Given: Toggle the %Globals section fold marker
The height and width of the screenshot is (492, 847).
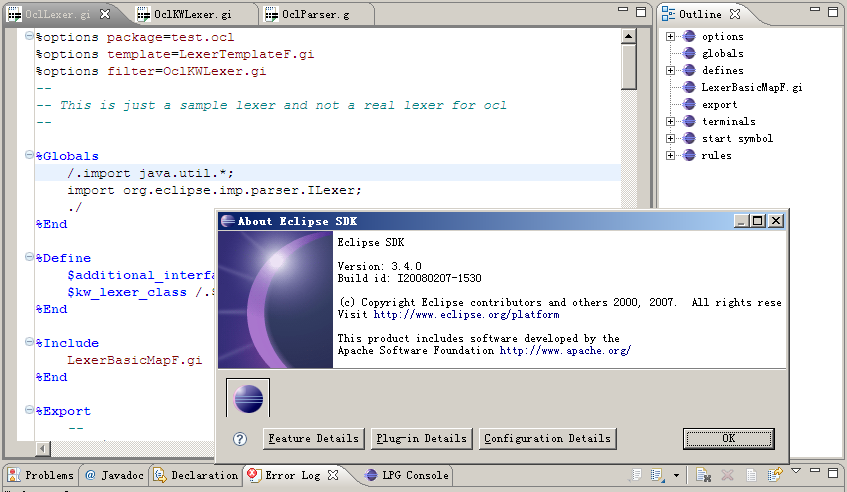Looking at the screenshot, I should click(28, 156).
